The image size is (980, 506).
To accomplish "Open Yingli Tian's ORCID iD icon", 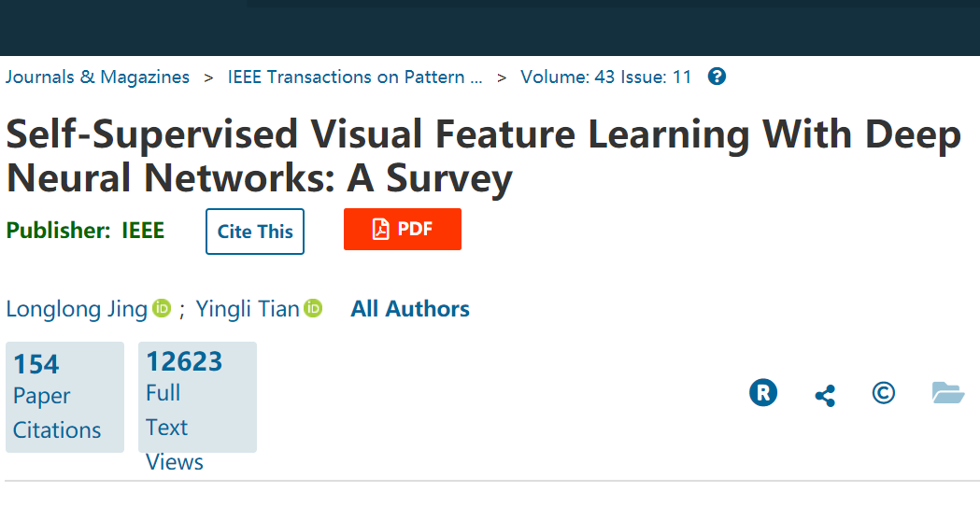I will 313,308.
